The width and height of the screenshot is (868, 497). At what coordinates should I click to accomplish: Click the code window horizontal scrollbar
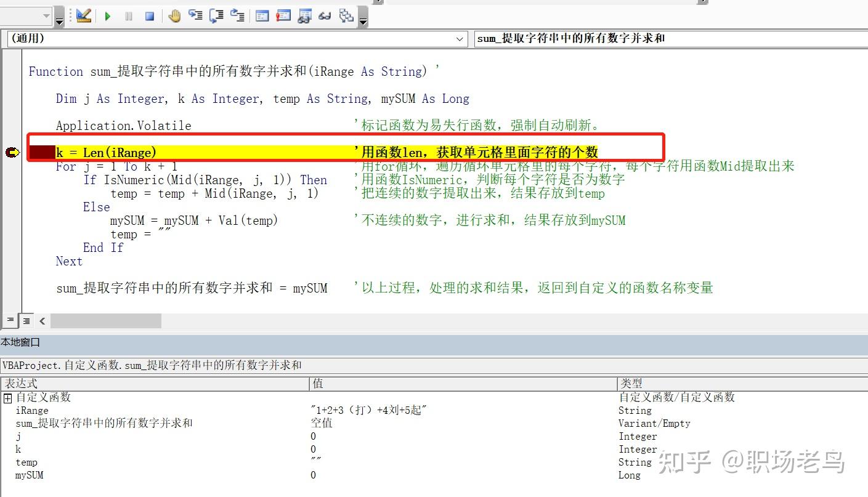(105, 320)
